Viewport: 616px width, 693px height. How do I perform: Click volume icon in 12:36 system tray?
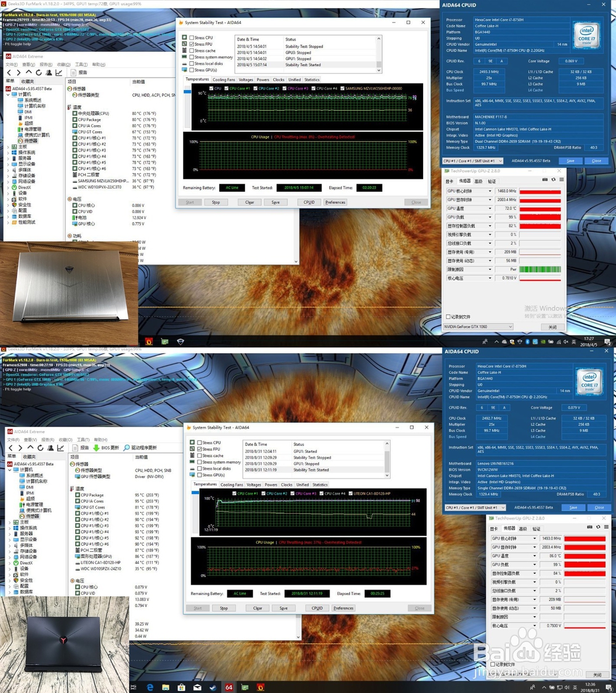point(567,687)
